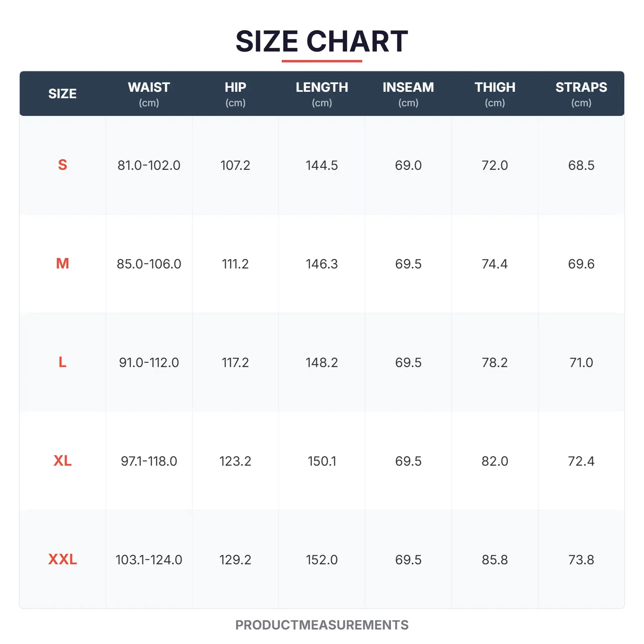Select hip value 111.2 for size M
Image resolution: width=644 pixels, height=644 pixels.
235,264
